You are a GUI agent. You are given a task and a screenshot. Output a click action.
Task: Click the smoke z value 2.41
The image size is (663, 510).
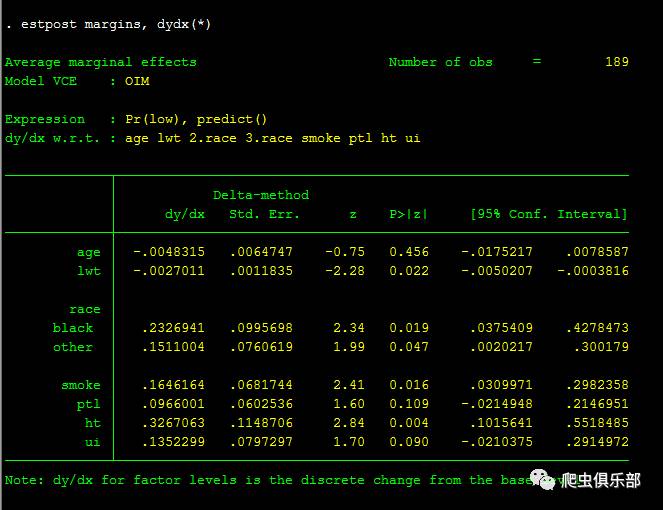(x=349, y=385)
